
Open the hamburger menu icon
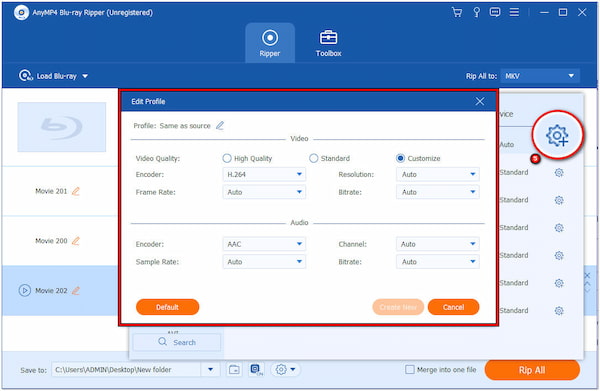point(514,12)
